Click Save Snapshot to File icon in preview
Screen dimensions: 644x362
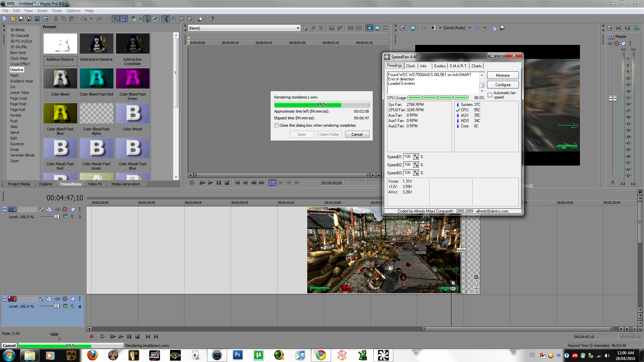pyautogui.click(x=502, y=28)
